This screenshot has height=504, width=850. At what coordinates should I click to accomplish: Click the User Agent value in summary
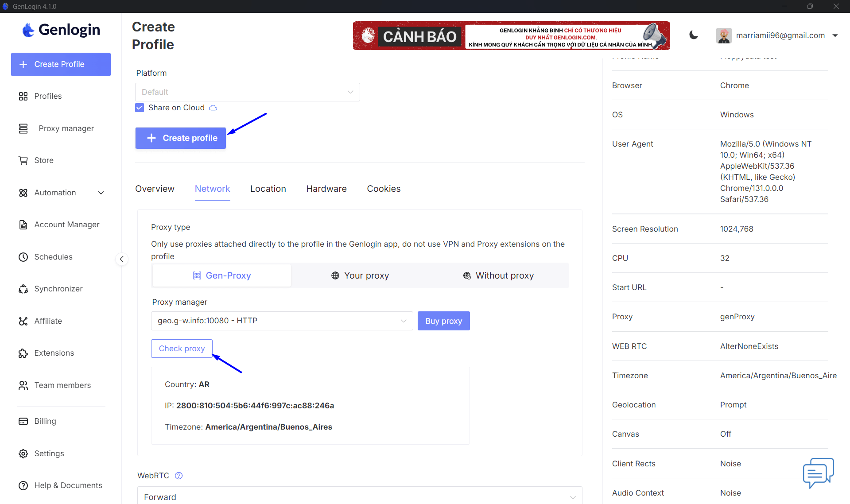pos(766,171)
